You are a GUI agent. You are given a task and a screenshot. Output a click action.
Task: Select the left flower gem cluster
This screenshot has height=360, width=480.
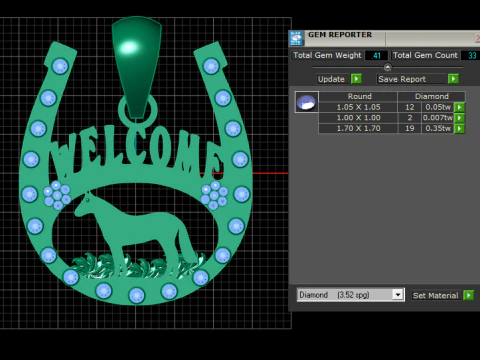(57, 195)
